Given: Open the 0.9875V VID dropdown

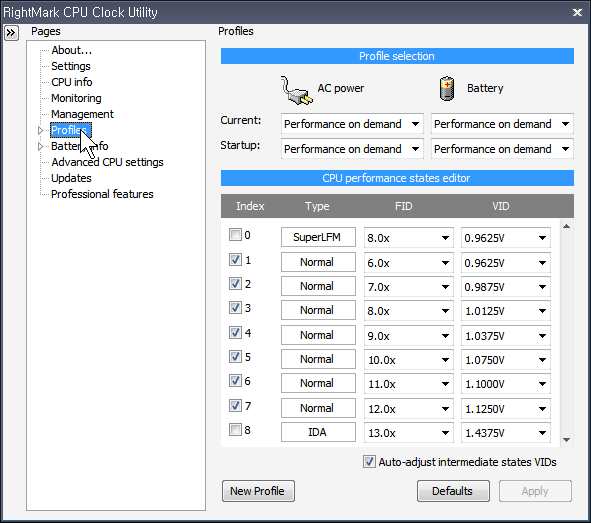Looking at the screenshot, I should coord(506,287).
